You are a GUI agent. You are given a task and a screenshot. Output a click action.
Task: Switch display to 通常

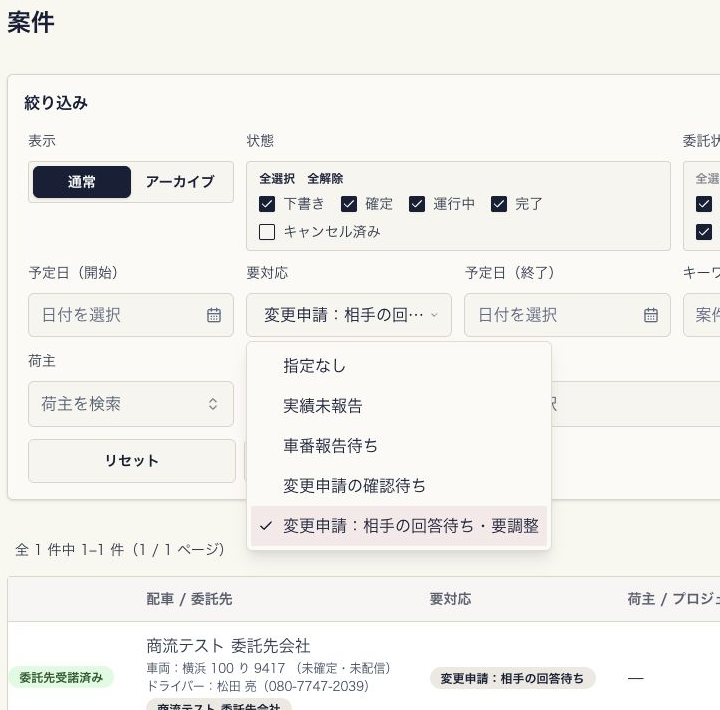(x=82, y=182)
